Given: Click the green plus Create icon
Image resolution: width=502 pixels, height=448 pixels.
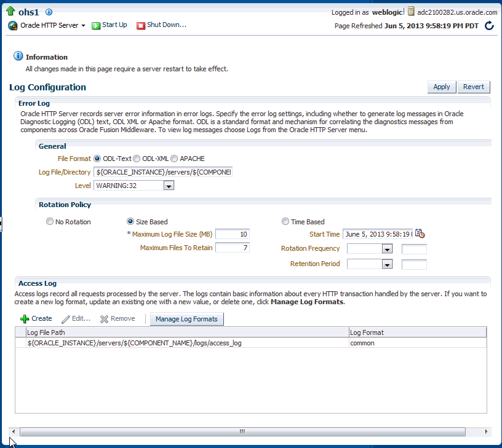Looking at the screenshot, I should [25, 319].
